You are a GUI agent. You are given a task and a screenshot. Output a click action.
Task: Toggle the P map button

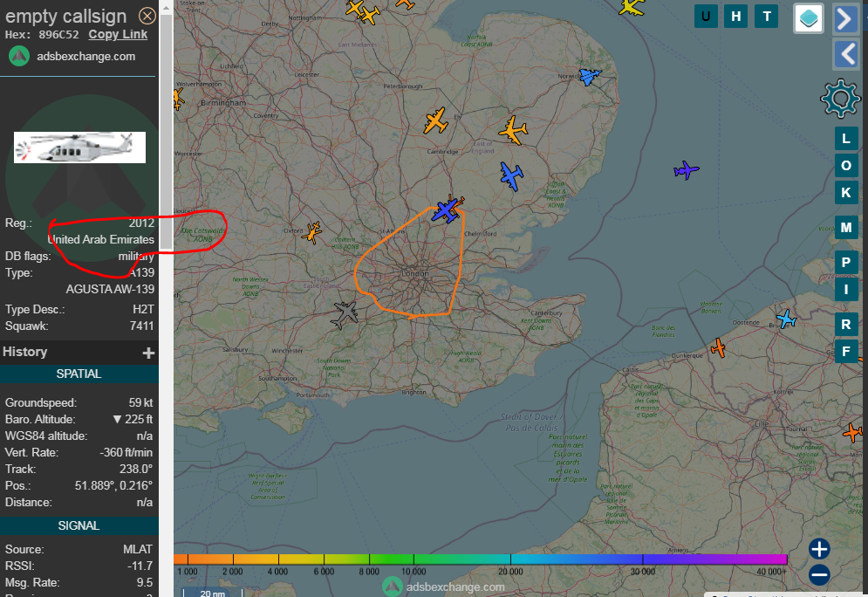(x=846, y=263)
